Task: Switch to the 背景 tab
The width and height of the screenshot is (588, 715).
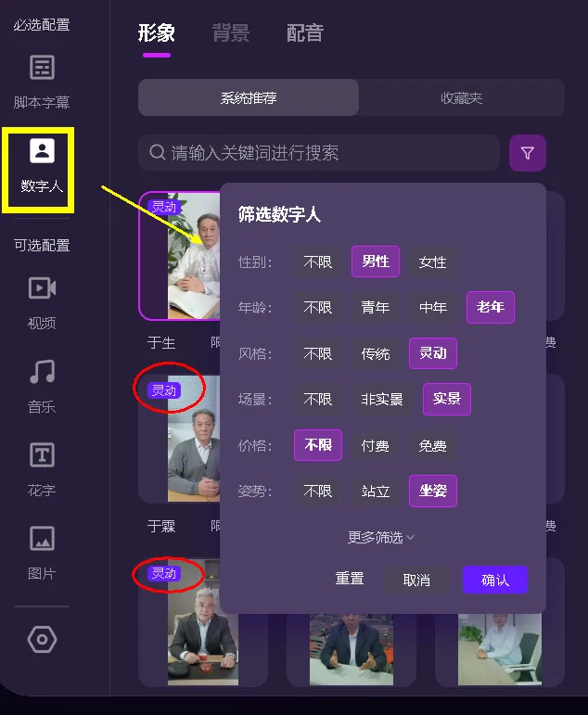Action: click(231, 33)
